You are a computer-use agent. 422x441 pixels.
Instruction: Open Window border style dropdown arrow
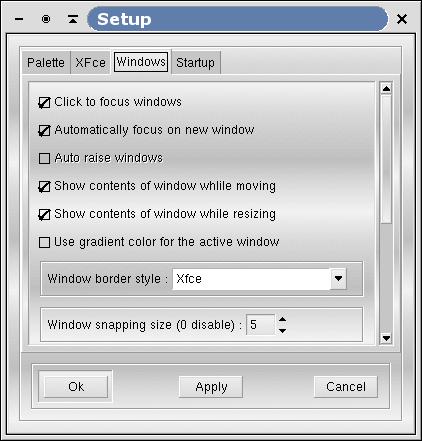(338, 278)
